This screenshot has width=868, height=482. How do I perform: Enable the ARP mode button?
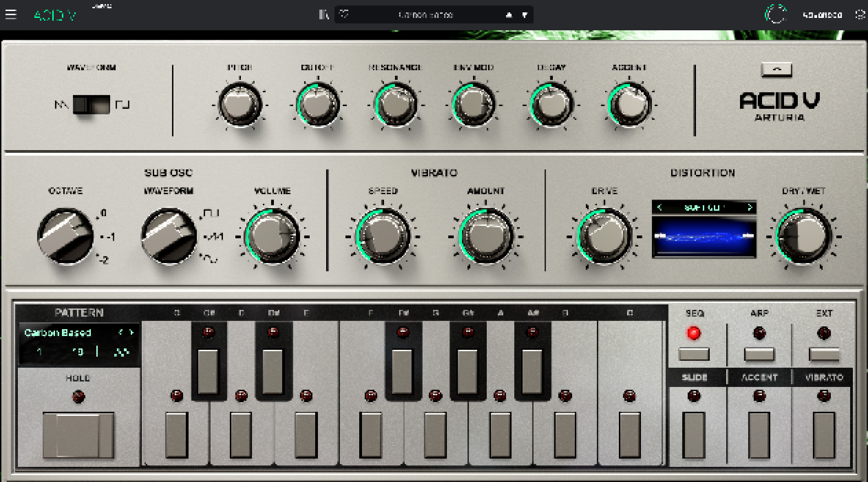click(x=759, y=354)
